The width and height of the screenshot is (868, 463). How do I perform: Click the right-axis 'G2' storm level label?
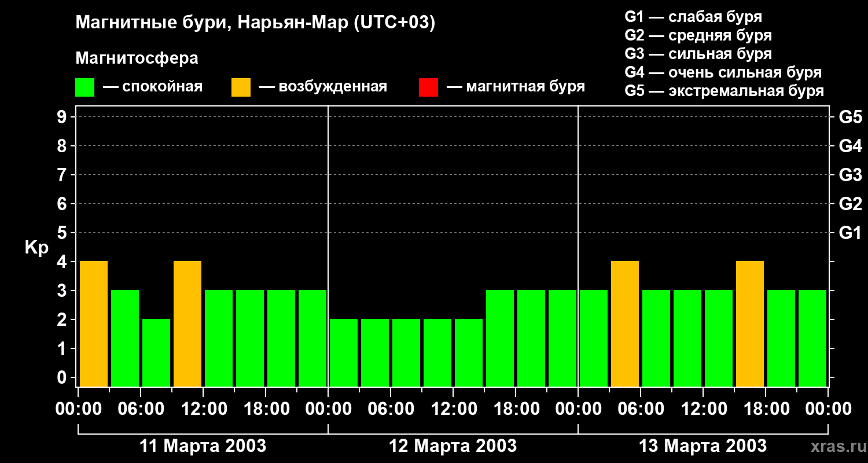point(850,204)
